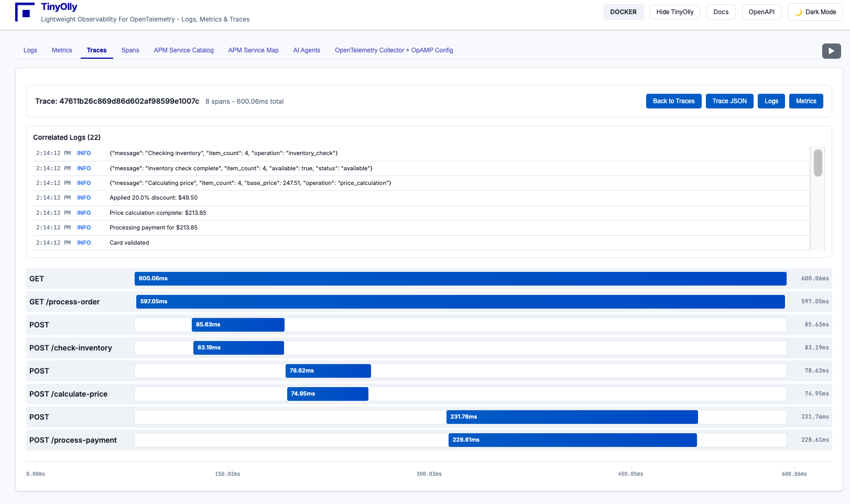Open the Spans tab
This screenshot has width=850, height=504.
(130, 50)
